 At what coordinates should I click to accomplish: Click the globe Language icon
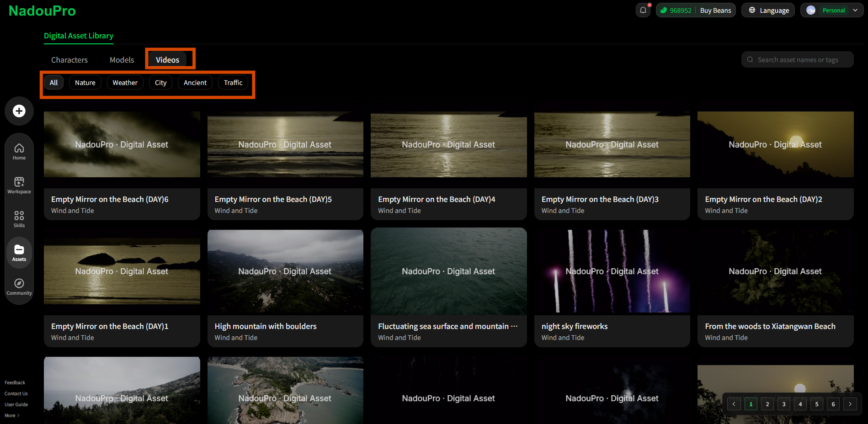coord(752,10)
